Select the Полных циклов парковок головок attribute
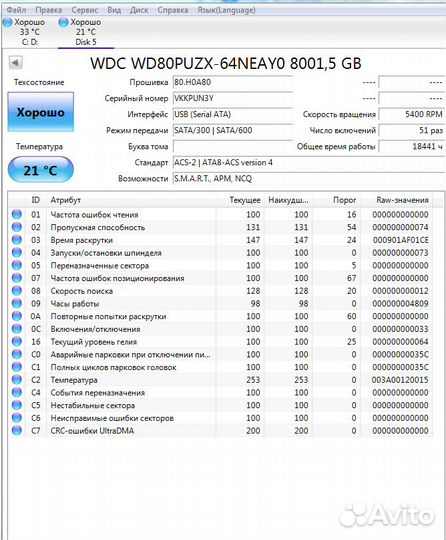 coord(113,367)
